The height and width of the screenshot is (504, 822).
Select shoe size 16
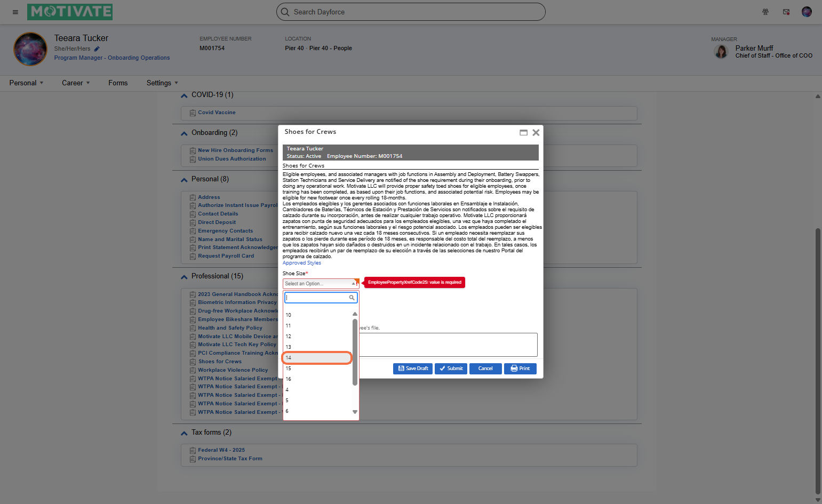[317, 379]
